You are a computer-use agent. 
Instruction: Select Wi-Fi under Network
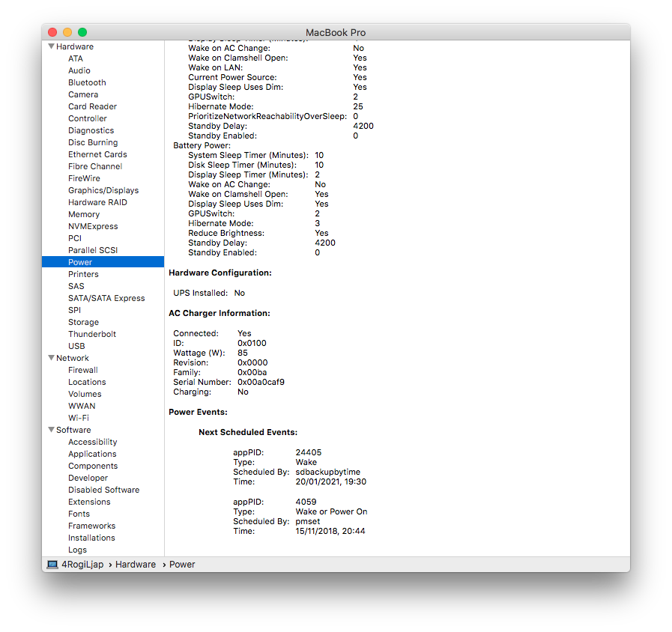79,419
